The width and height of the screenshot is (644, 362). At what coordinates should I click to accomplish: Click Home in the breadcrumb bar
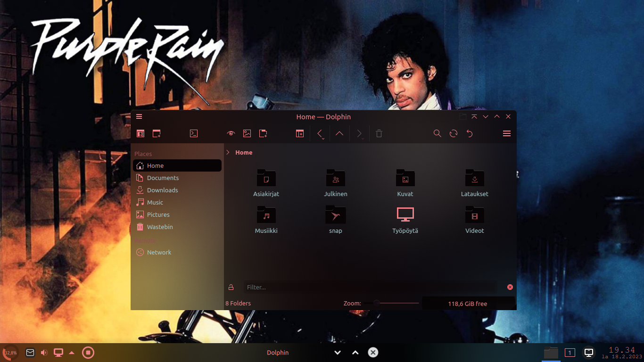coord(244,152)
